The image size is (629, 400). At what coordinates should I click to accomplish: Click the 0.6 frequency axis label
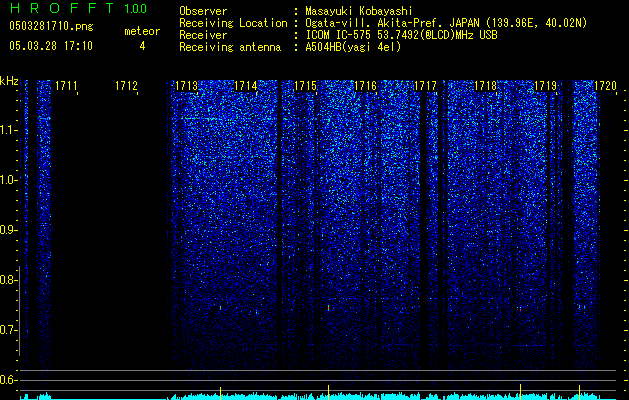coord(8,380)
